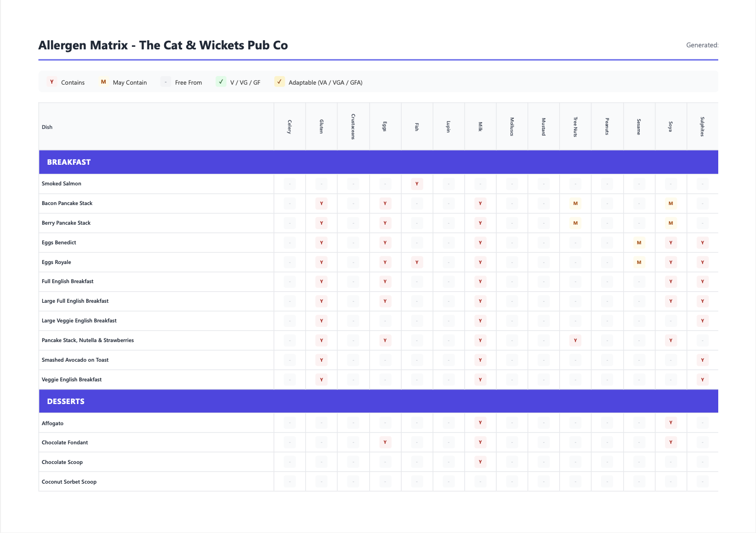756x533 pixels.
Task: Click the Fish column header
Action: point(417,127)
